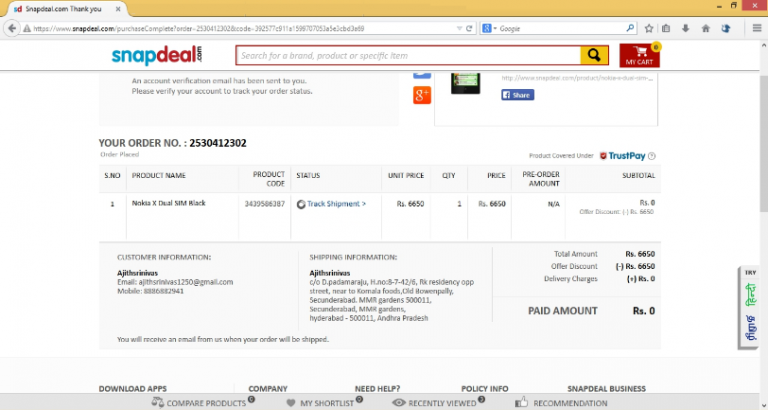768x410 pixels.
Task: Click the browser back arrow button
Action: pyautogui.click(x=12, y=28)
